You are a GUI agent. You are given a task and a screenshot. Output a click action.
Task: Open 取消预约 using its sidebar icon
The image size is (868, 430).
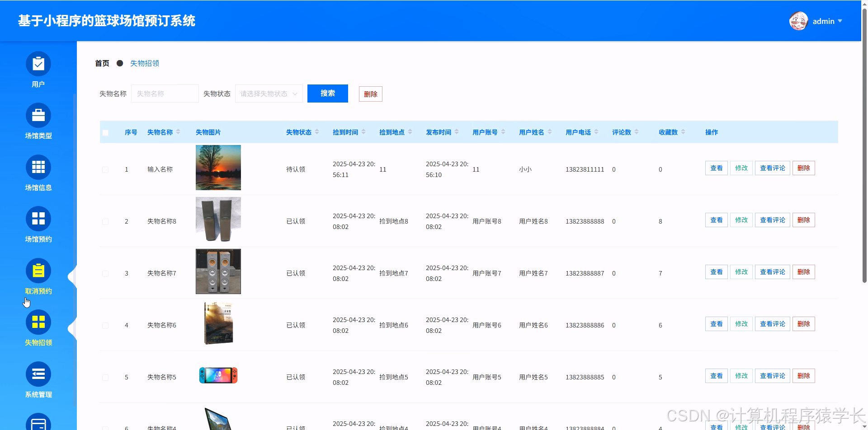point(38,271)
